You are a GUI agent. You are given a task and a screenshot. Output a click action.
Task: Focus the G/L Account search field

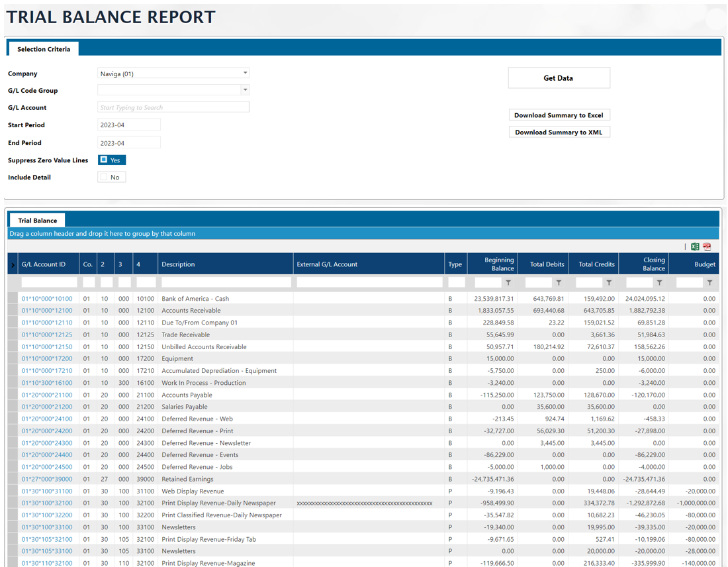coord(173,107)
